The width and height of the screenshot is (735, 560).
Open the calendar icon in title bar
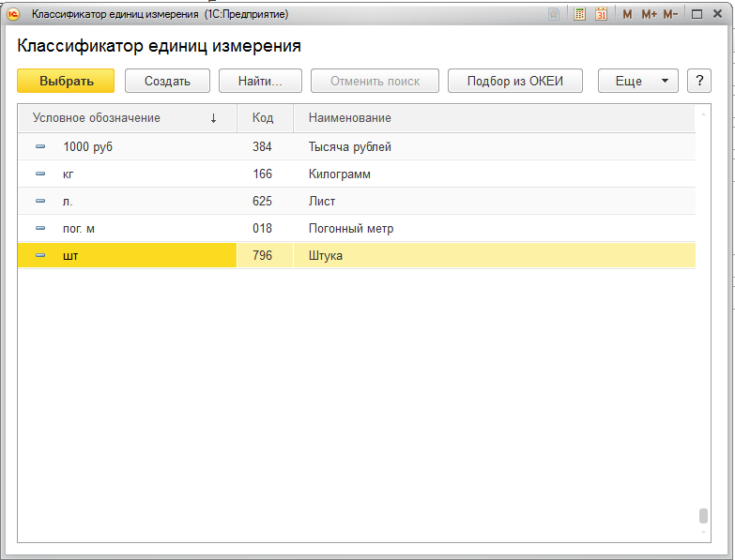coord(602,15)
